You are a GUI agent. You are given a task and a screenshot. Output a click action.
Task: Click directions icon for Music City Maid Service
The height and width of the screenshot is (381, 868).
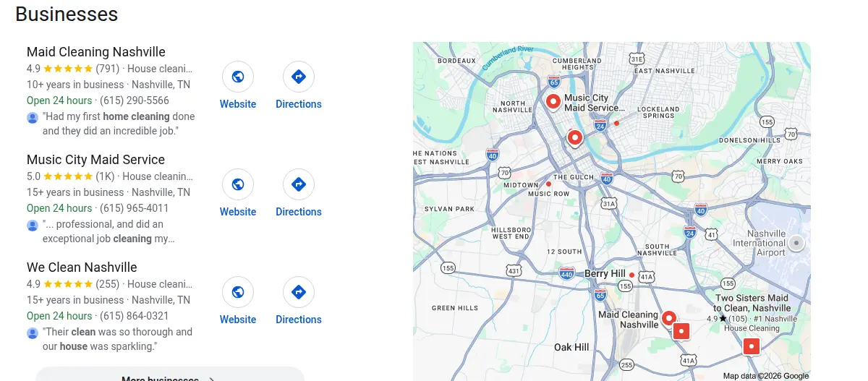pyautogui.click(x=299, y=184)
